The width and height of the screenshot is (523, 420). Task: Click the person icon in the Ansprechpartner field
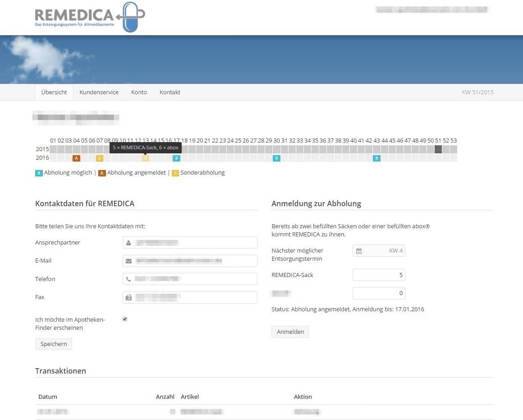tap(128, 243)
